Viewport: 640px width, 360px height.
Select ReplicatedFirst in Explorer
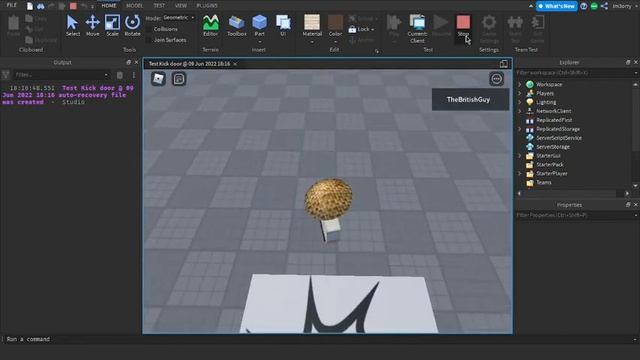point(554,120)
